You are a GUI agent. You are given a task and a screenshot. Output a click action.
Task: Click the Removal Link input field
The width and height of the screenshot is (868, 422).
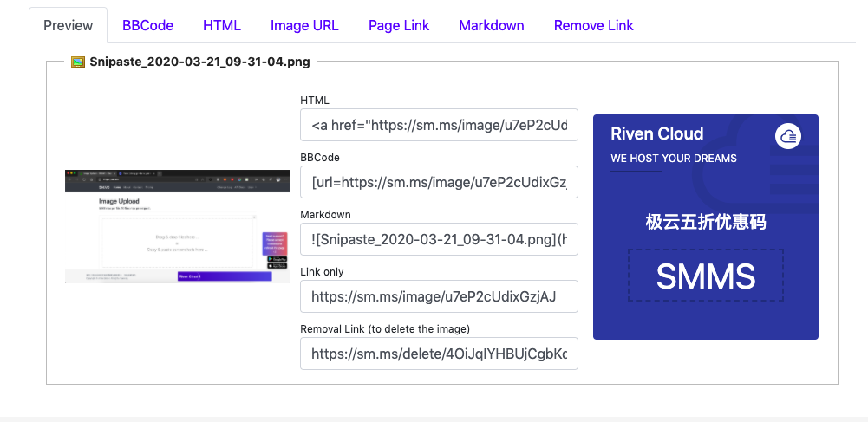click(439, 354)
